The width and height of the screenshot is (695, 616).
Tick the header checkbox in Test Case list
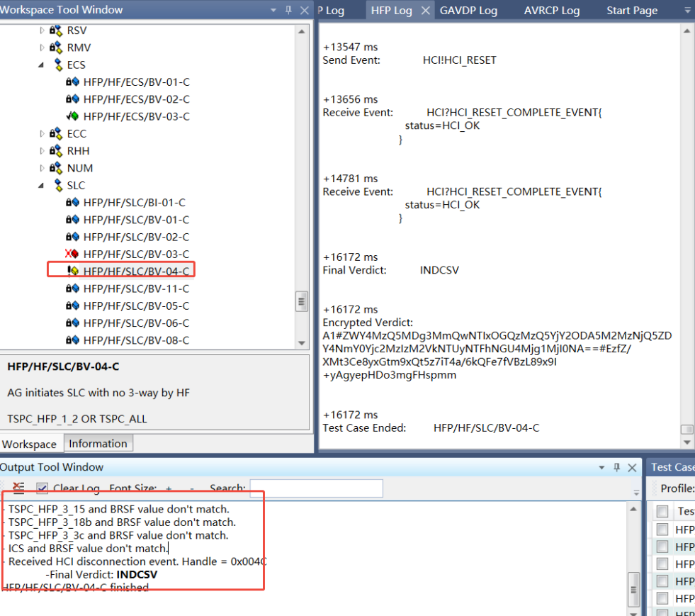click(x=662, y=512)
